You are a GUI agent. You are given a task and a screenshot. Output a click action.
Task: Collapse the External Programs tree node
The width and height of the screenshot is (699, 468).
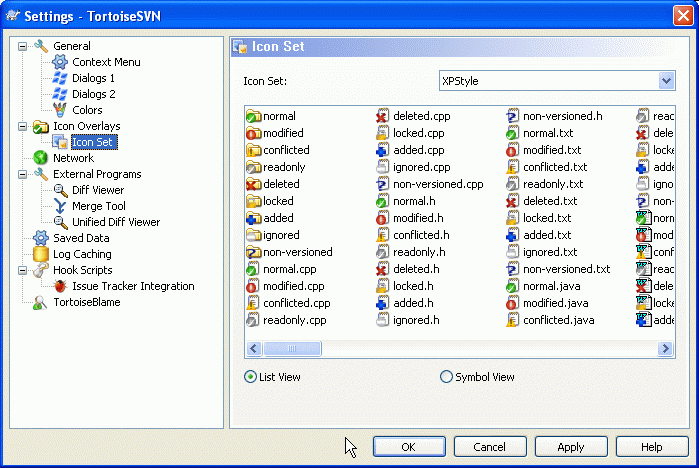(x=24, y=174)
